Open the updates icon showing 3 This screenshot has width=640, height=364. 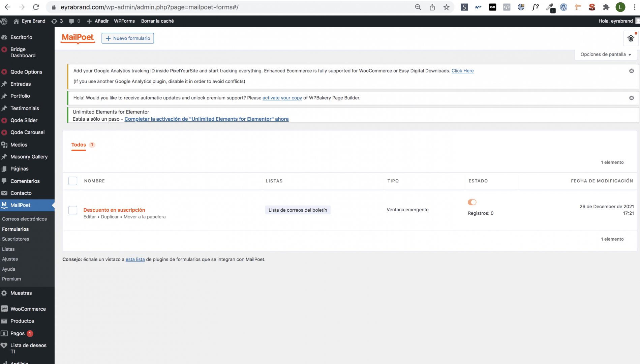(x=57, y=21)
